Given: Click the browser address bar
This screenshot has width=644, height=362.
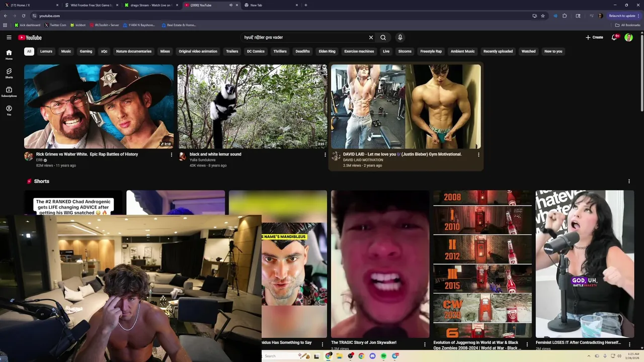Looking at the screenshot, I should (x=282, y=16).
